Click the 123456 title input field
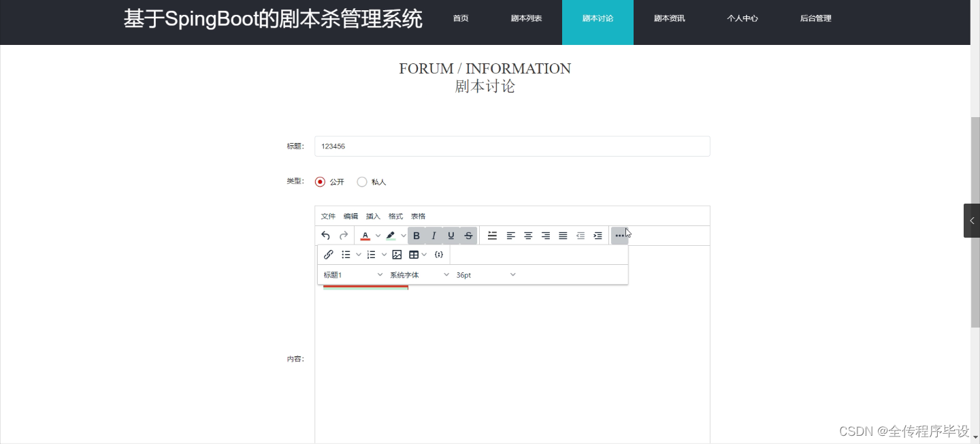The width and height of the screenshot is (980, 444). pos(512,146)
